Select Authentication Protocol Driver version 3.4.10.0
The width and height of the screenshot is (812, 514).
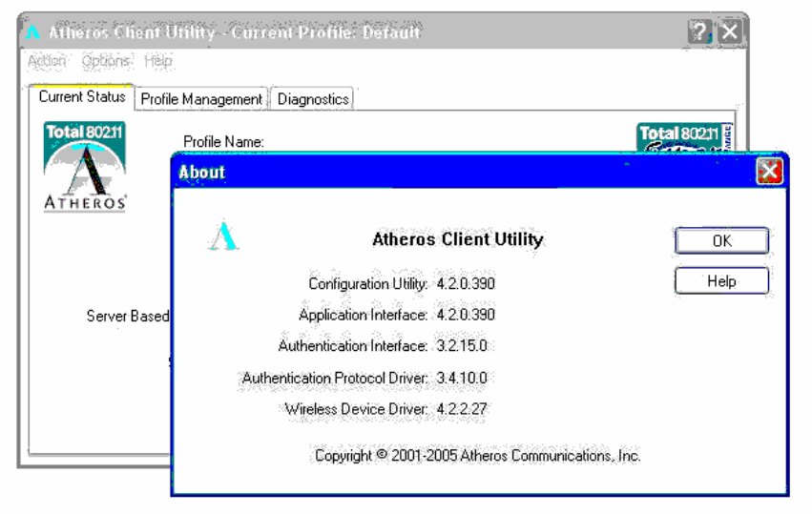pyautogui.click(x=462, y=378)
